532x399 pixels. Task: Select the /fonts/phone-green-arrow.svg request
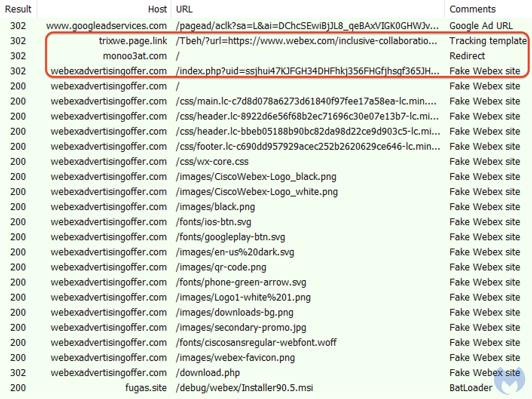(241, 282)
